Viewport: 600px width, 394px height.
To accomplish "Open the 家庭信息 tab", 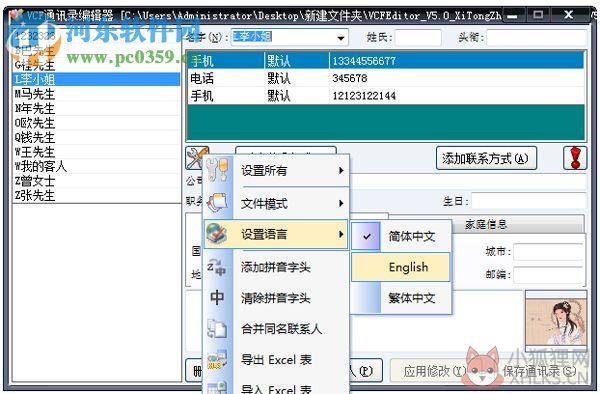I will click(486, 224).
